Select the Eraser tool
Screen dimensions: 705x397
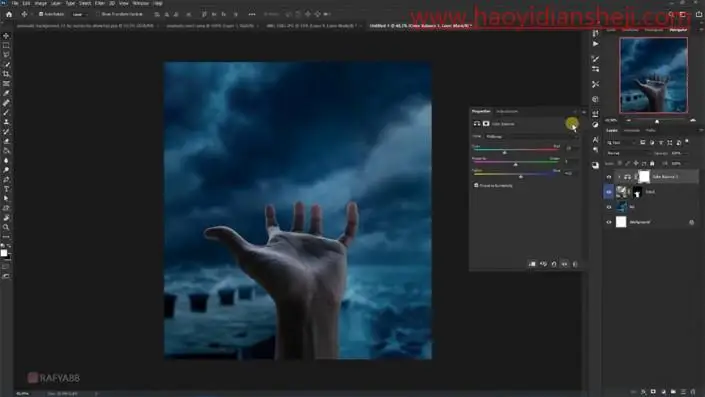(x=6, y=141)
